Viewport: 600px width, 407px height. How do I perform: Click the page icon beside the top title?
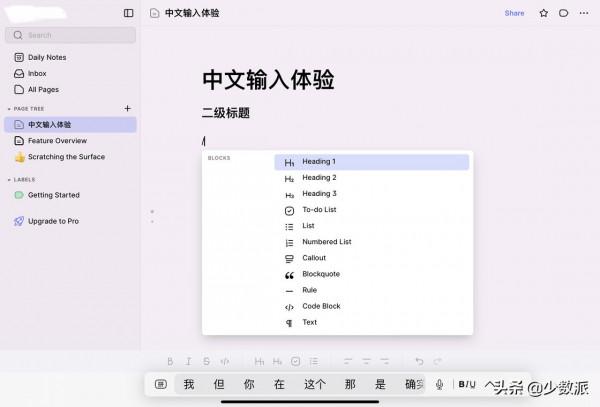coord(155,13)
